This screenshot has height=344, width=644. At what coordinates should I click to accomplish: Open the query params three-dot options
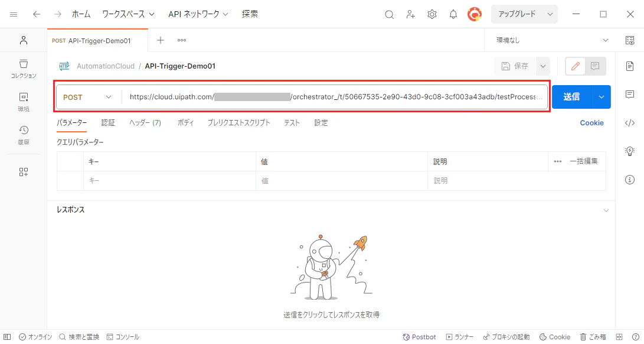click(x=557, y=162)
